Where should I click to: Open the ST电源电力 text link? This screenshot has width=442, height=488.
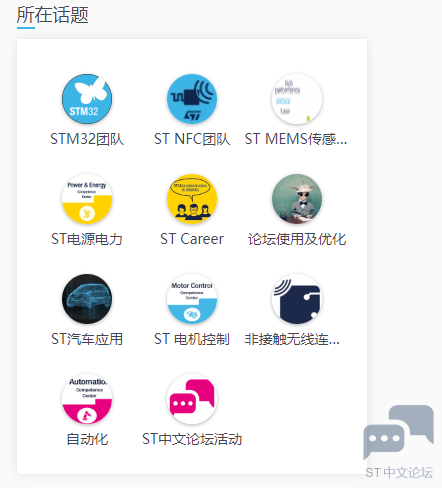[x=87, y=239]
